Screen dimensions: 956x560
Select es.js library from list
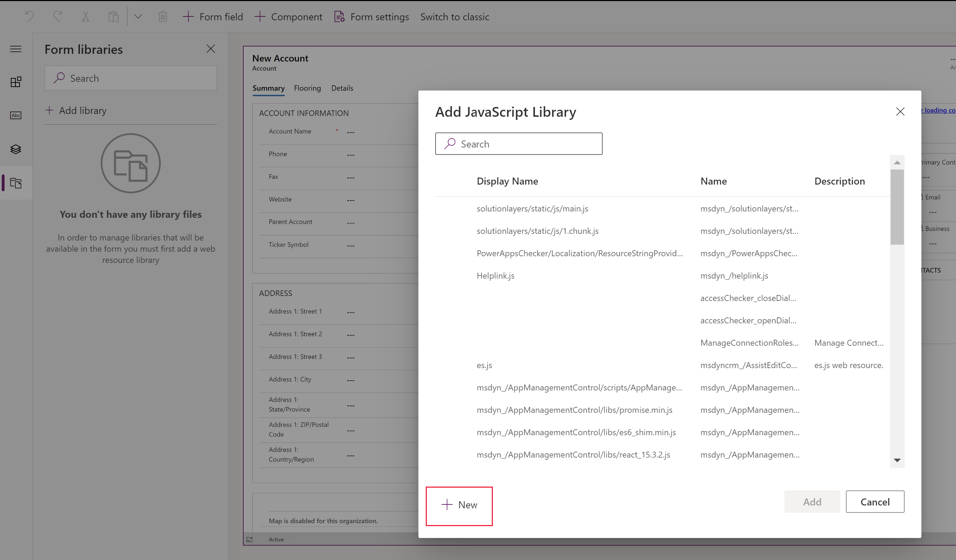(485, 365)
